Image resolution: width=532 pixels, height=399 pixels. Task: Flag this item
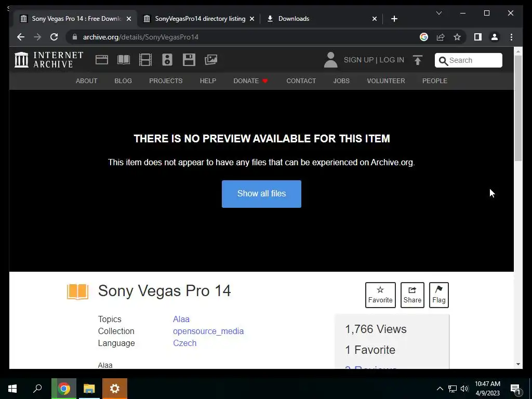[438, 295]
